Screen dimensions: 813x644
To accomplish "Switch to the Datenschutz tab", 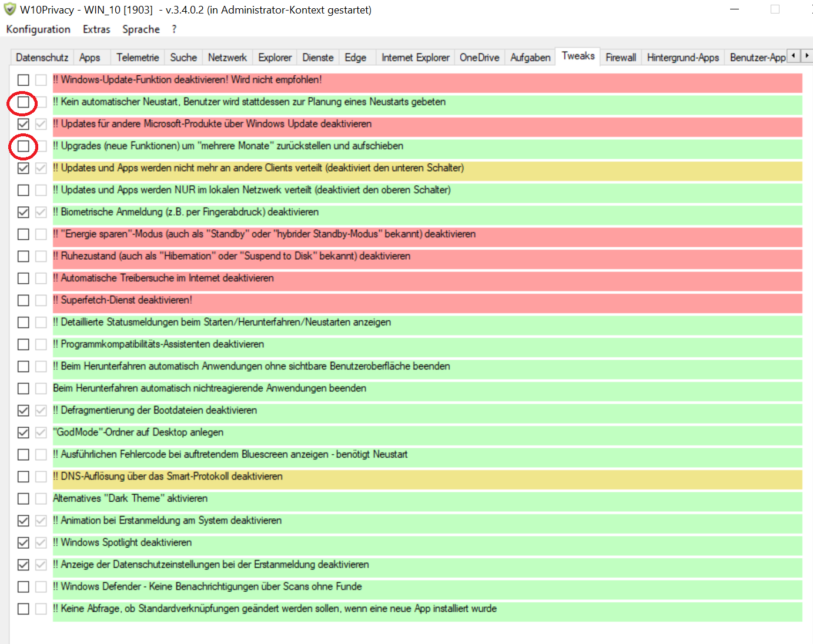I will click(42, 58).
